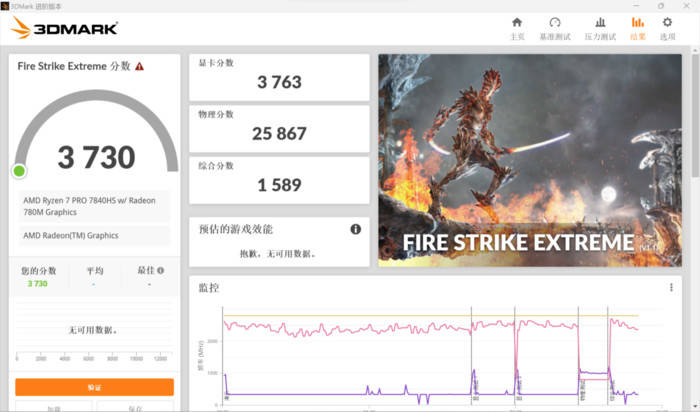The height and width of the screenshot is (412, 700).
Task: Click the 加载 button
Action: click(x=53, y=408)
